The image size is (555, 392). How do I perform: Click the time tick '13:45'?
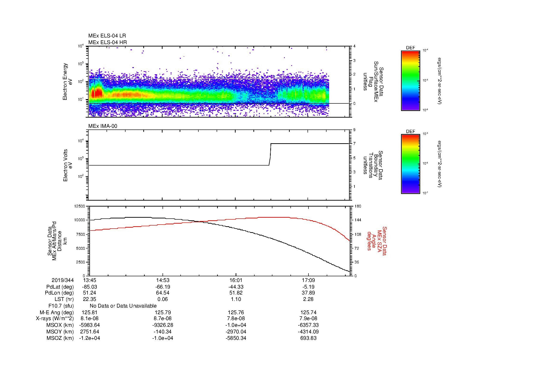(89, 280)
